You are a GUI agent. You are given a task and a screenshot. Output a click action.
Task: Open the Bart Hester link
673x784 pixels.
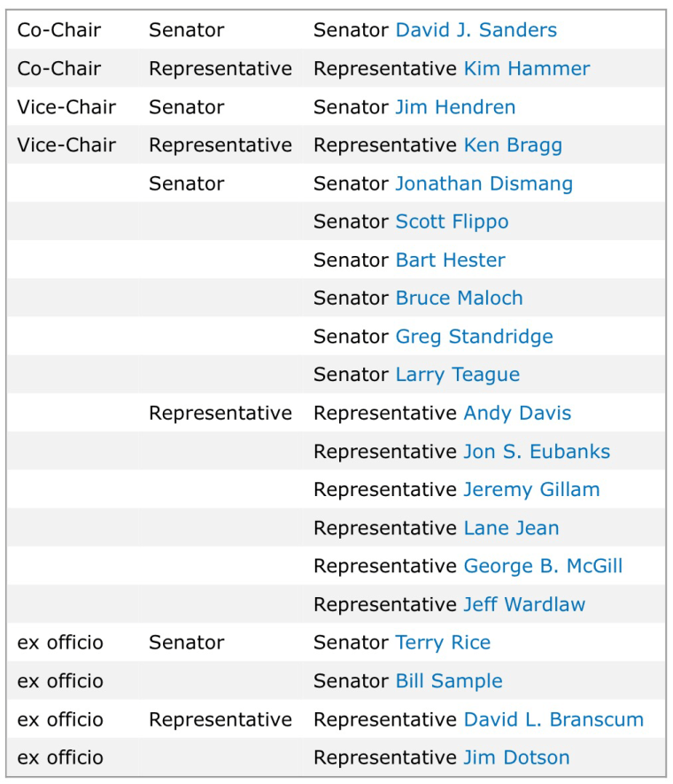tap(450, 260)
